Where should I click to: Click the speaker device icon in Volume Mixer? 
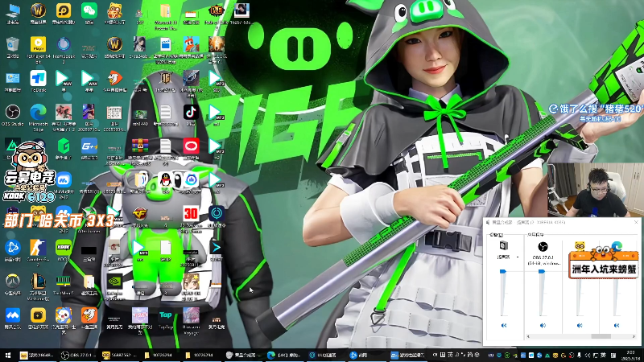point(504,245)
